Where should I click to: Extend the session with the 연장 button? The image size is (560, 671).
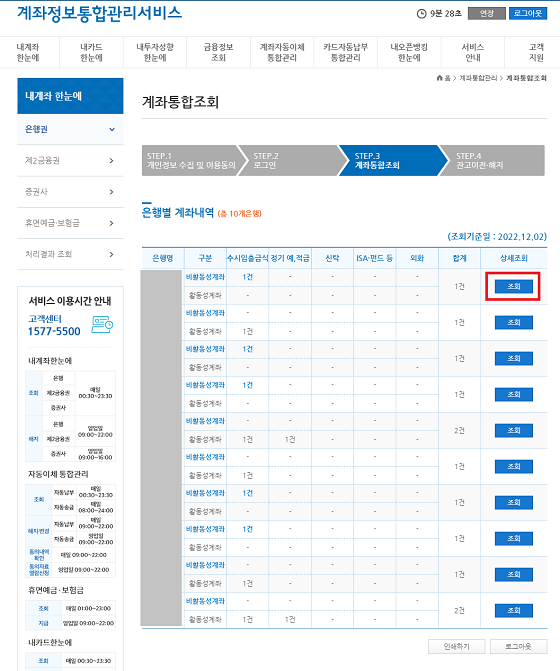[x=486, y=14]
